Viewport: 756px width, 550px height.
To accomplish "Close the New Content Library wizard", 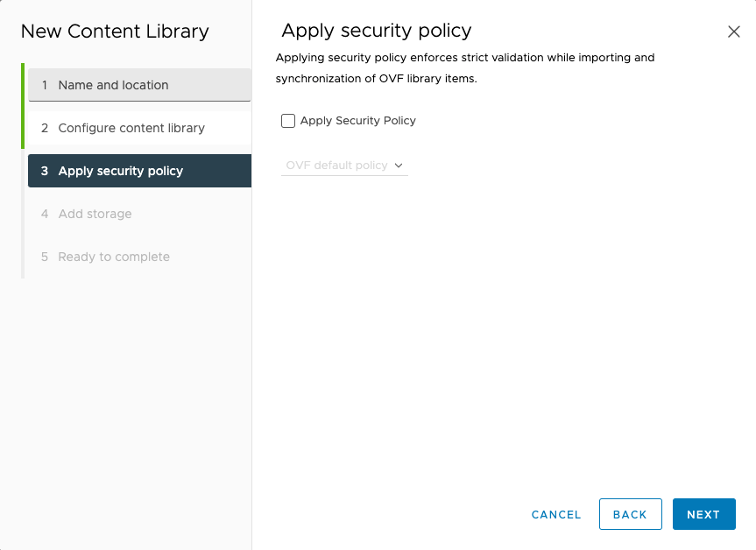I will (x=734, y=32).
